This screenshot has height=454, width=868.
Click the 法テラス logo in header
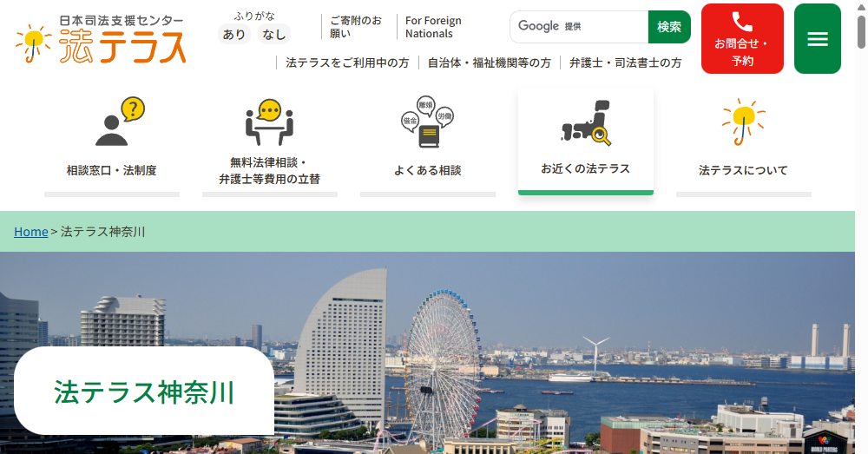pos(101,39)
